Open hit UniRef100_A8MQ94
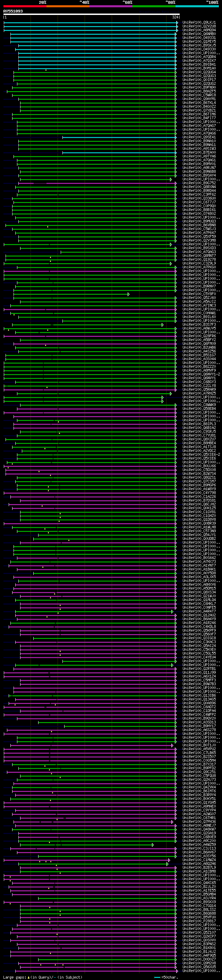222x980 pixels. 199,30
